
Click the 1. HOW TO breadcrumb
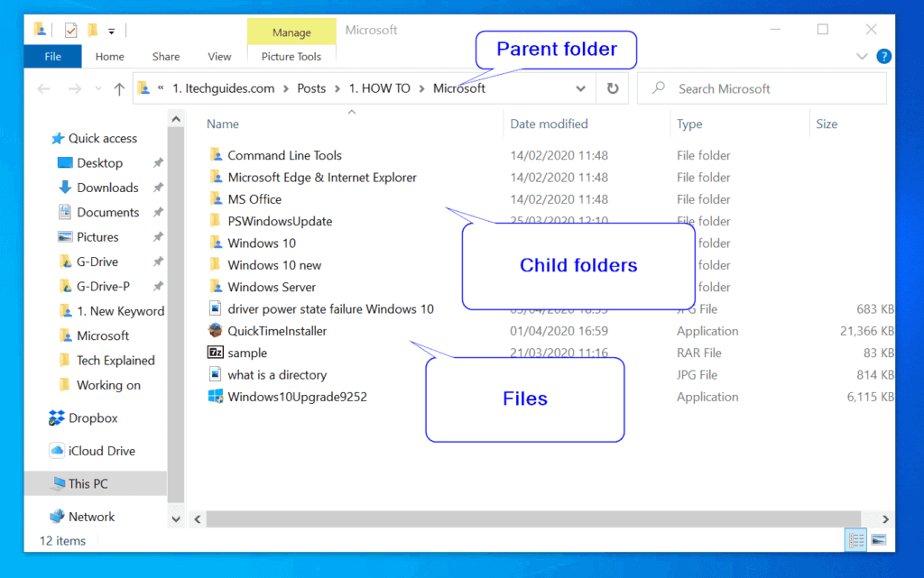point(380,88)
